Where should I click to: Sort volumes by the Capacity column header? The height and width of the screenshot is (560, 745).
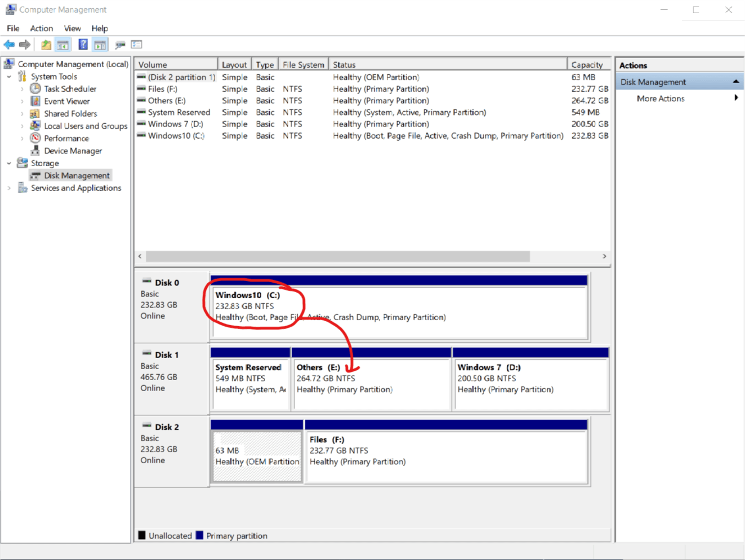click(x=587, y=65)
